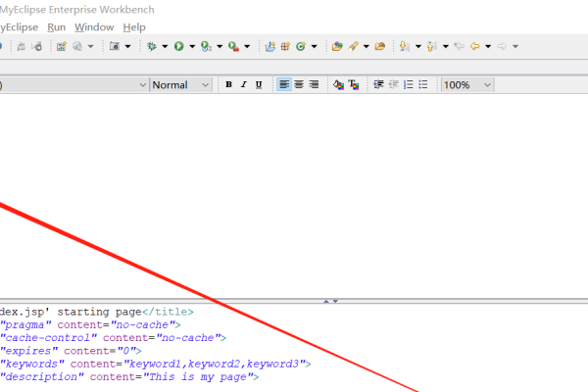Click the Underline formatting icon
588x392 pixels.
click(x=258, y=85)
